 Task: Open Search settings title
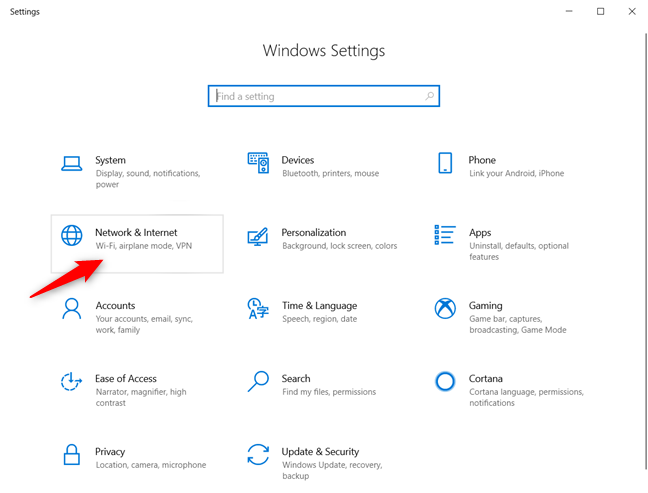tap(296, 379)
